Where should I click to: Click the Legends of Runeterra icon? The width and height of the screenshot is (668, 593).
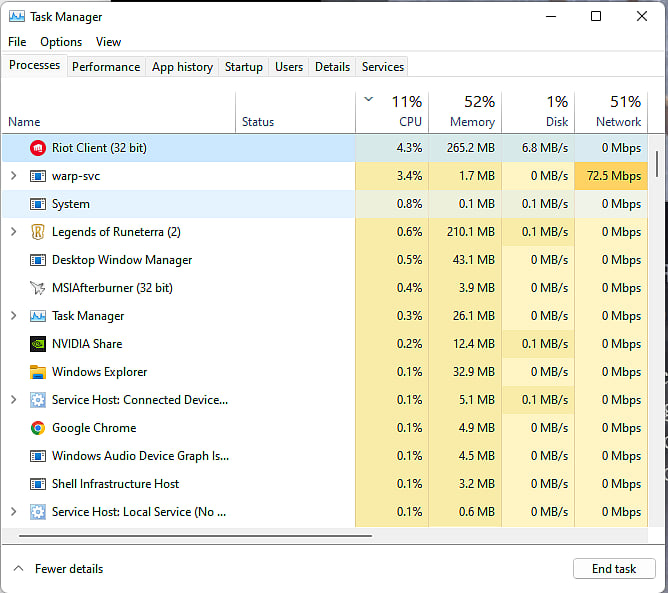[38, 232]
